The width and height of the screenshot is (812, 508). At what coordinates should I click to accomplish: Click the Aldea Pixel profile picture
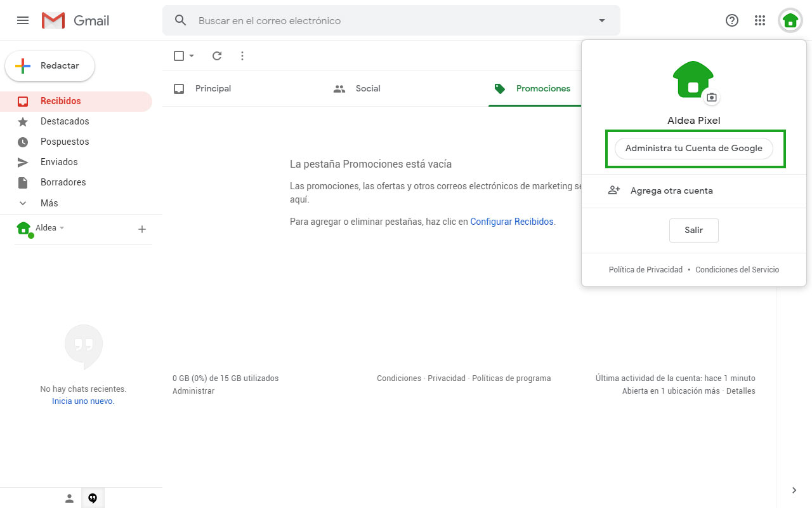point(693,80)
